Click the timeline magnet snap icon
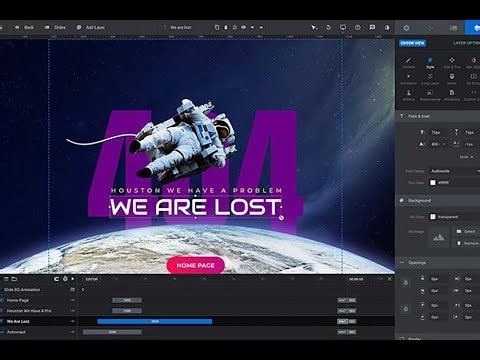This screenshot has height=360, width=480. [x=56, y=279]
